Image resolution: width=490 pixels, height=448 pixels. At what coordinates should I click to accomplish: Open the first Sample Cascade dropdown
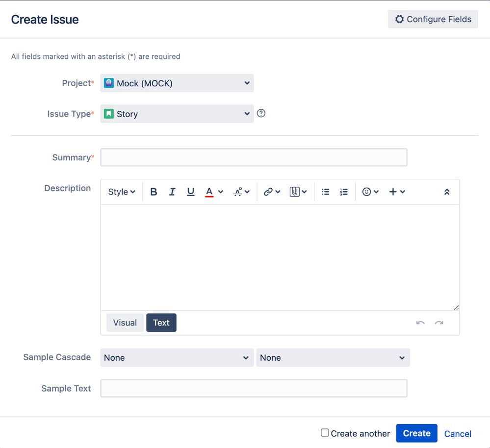click(177, 358)
